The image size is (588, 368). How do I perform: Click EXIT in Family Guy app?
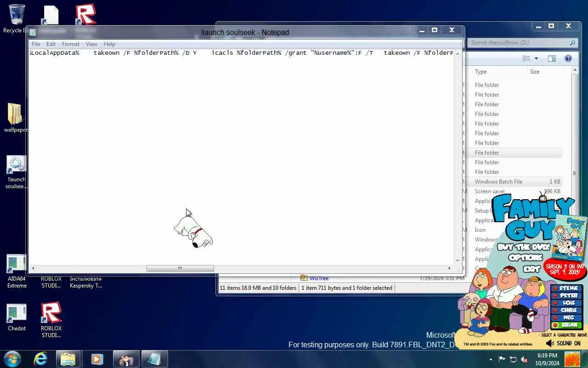click(x=532, y=269)
